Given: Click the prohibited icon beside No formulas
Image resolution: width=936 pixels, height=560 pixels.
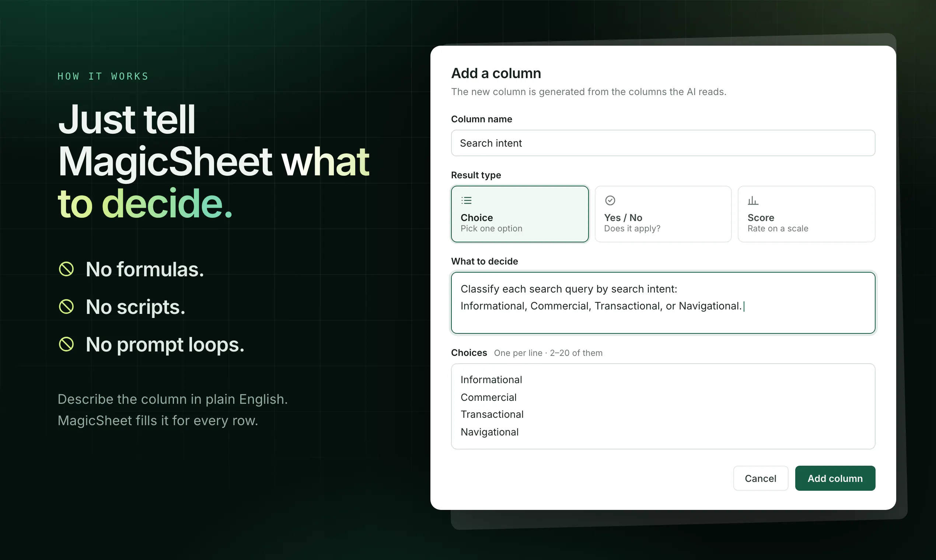Looking at the screenshot, I should click(66, 269).
